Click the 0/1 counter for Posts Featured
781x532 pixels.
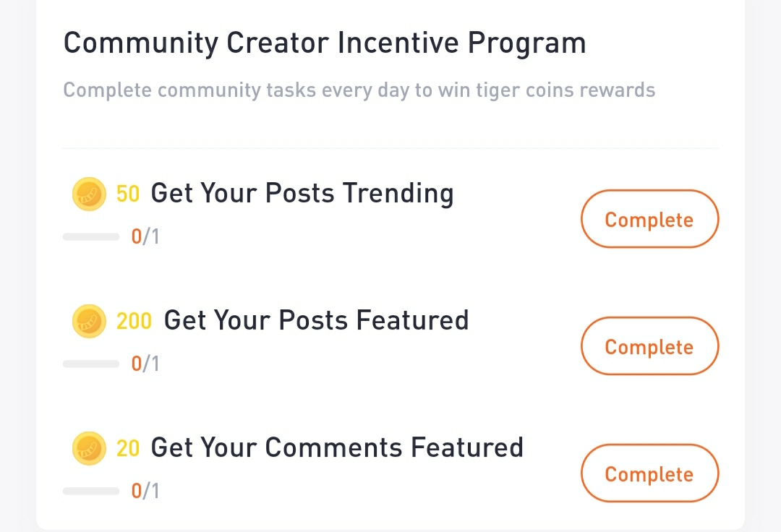click(x=145, y=364)
